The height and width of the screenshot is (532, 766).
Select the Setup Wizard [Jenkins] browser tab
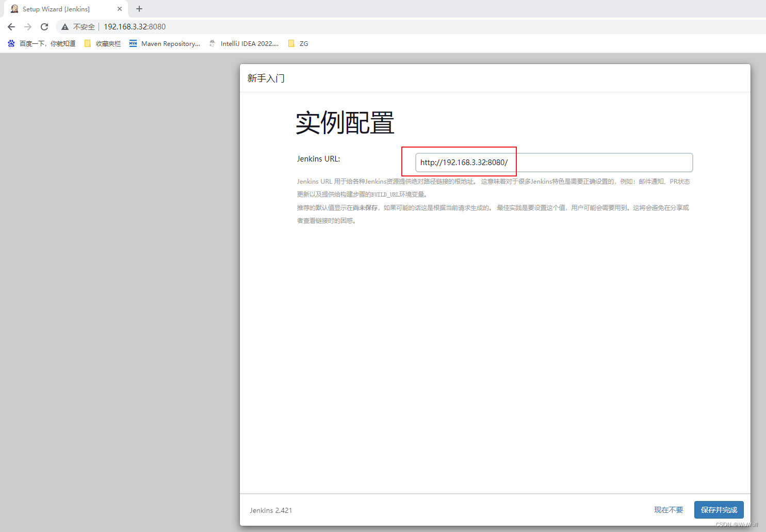tap(66, 9)
